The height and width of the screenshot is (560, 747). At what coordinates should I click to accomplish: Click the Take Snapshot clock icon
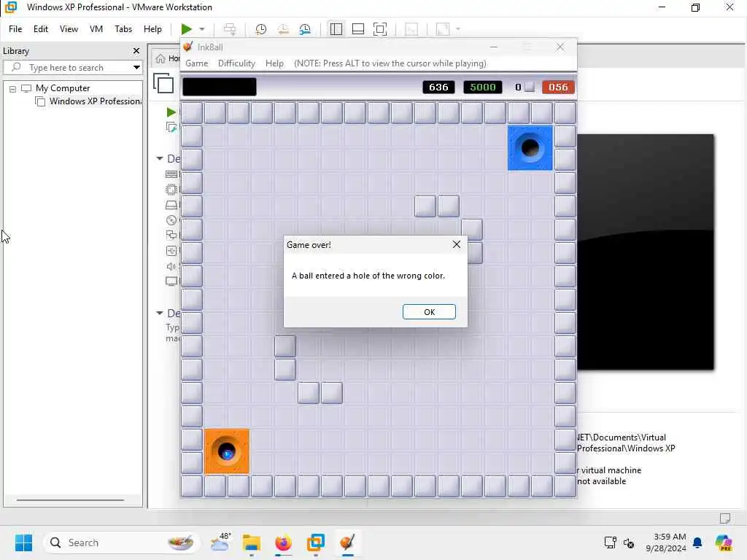(260, 29)
